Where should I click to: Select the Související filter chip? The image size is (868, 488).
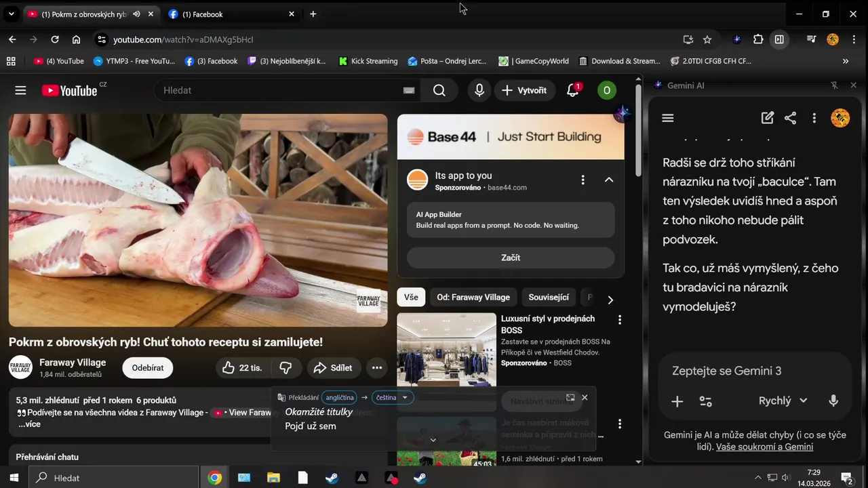pos(549,297)
